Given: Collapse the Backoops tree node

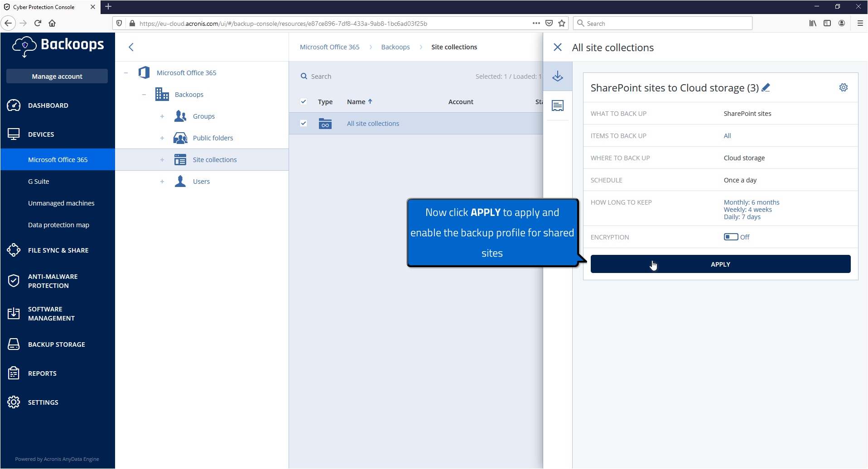Looking at the screenshot, I should coord(144,94).
